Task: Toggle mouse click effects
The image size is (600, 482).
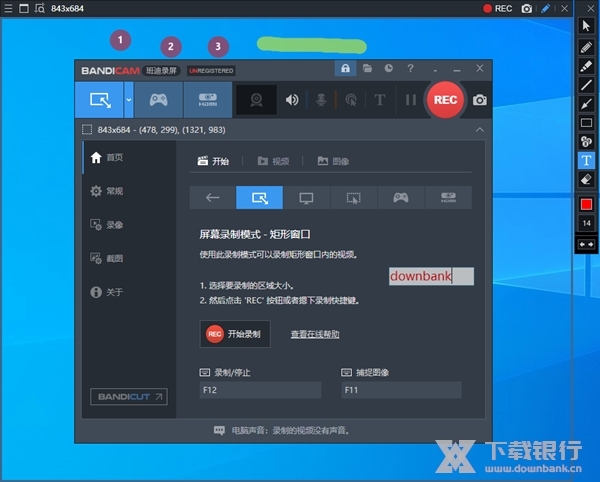Action: pos(351,100)
